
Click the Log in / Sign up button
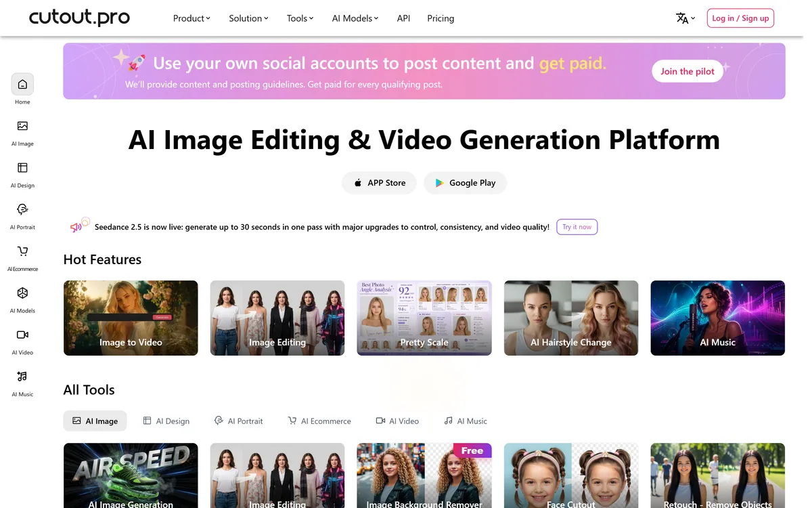coord(740,18)
